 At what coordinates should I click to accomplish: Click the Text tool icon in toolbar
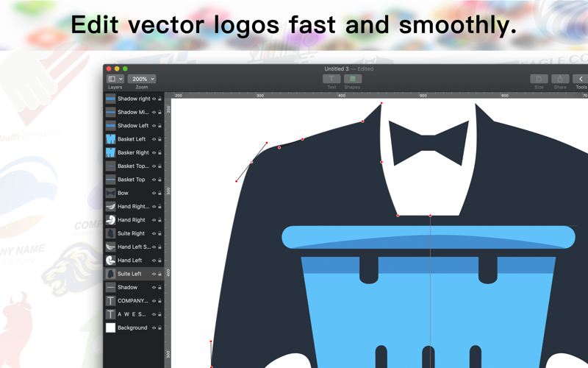coord(331,79)
